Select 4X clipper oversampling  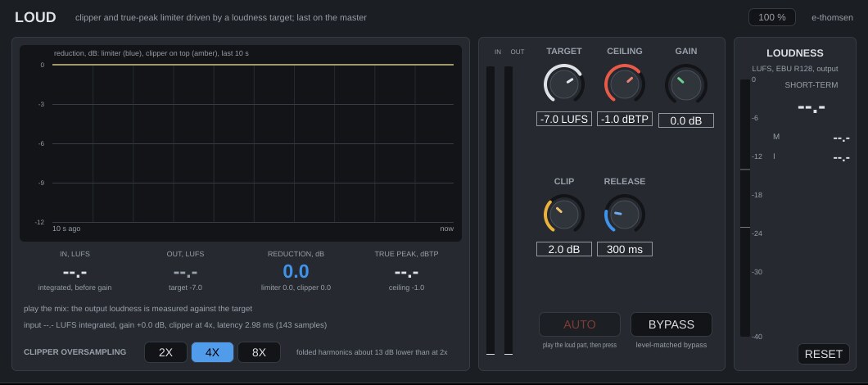[212, 352]
